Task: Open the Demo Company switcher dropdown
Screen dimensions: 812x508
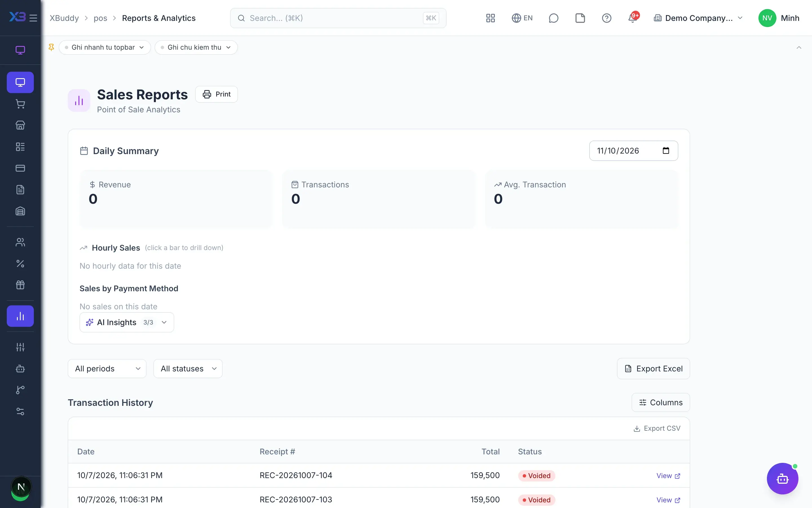Action: tap(698, 18)
